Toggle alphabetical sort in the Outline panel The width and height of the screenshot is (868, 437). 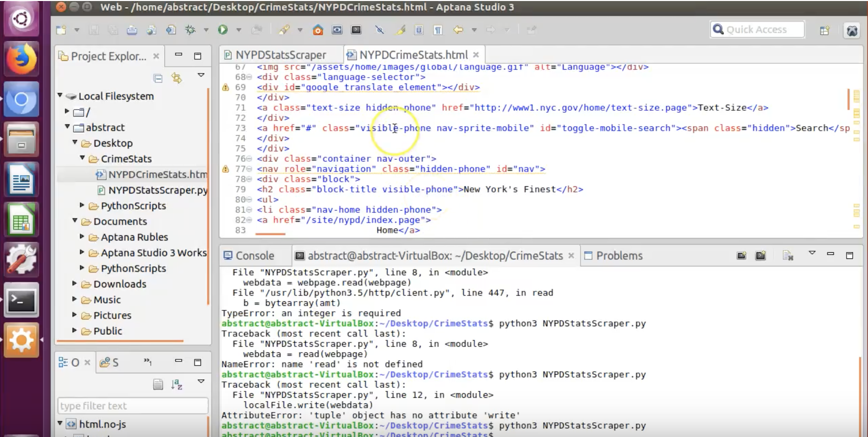(177, 384)
